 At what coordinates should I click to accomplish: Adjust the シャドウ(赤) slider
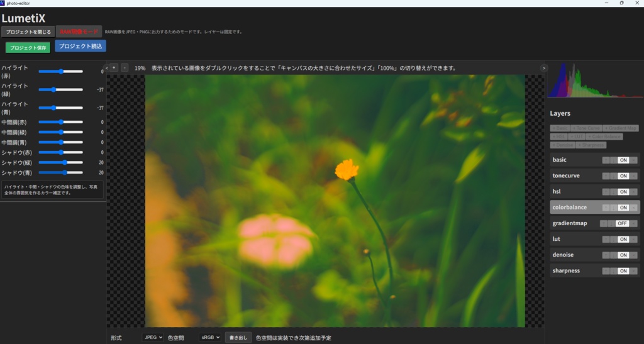tap(61, 152)
